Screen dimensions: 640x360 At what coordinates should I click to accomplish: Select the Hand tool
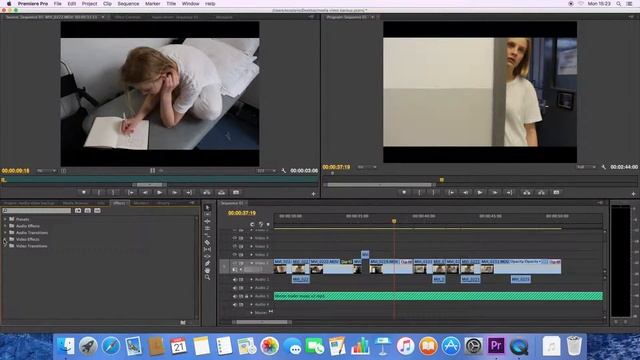(207, 270)
